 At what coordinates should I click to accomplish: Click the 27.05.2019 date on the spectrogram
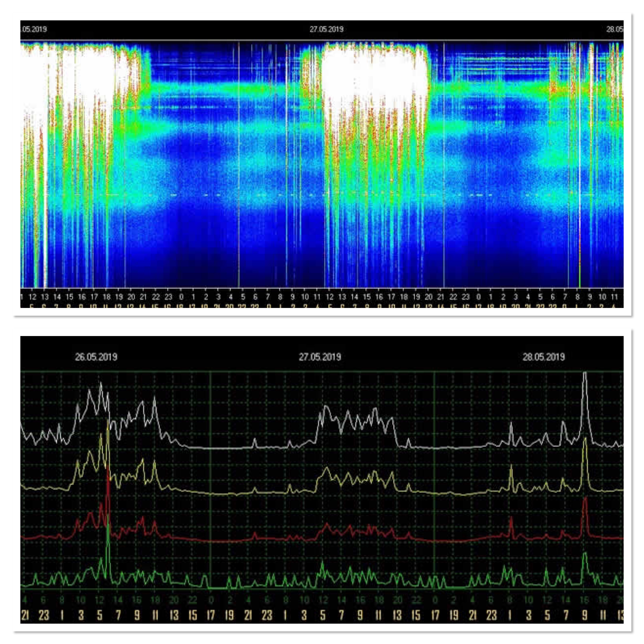coord(326,29)
